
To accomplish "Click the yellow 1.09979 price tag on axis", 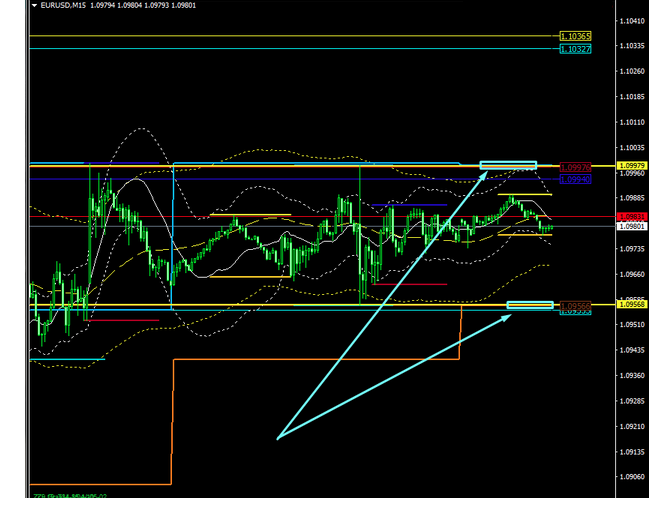I will 632,165.
